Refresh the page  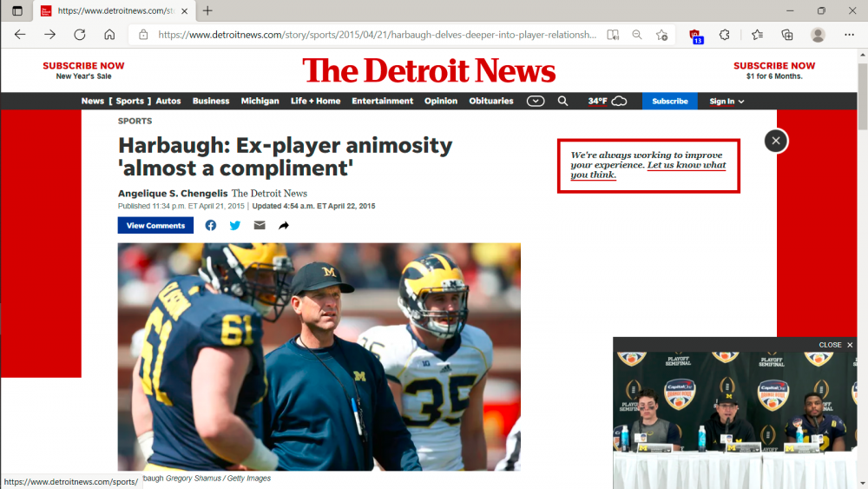point(80,35)
